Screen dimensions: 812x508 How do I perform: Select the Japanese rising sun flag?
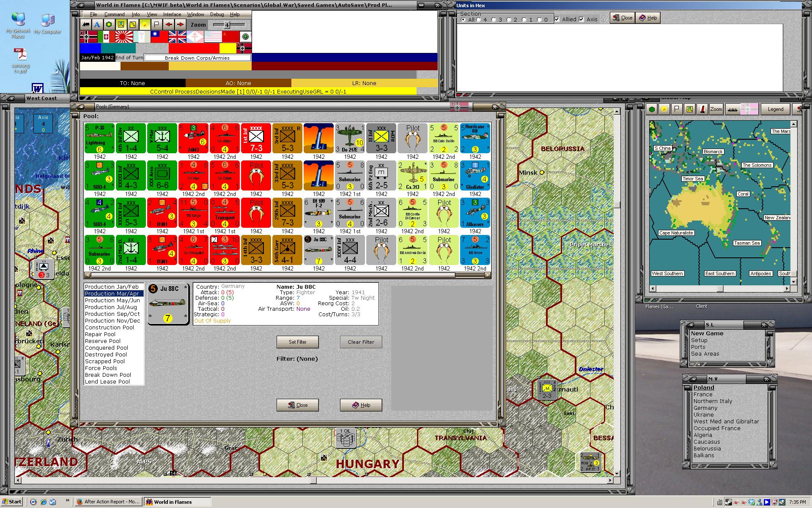pyautogui.click(x=124, y=37)
